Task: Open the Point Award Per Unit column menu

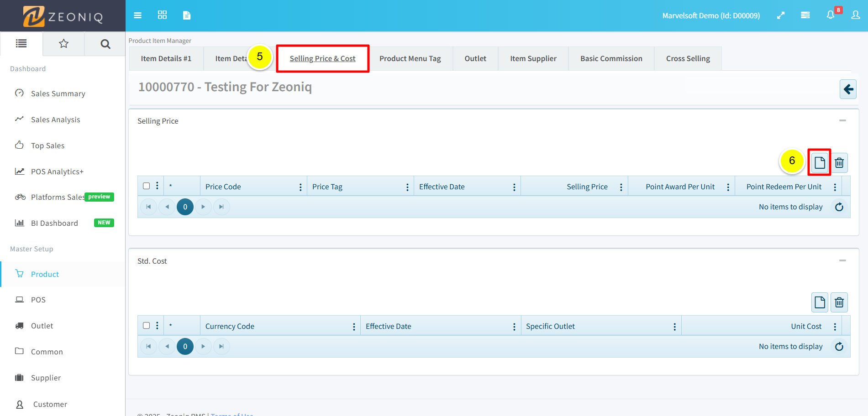Action: (728, 187)
